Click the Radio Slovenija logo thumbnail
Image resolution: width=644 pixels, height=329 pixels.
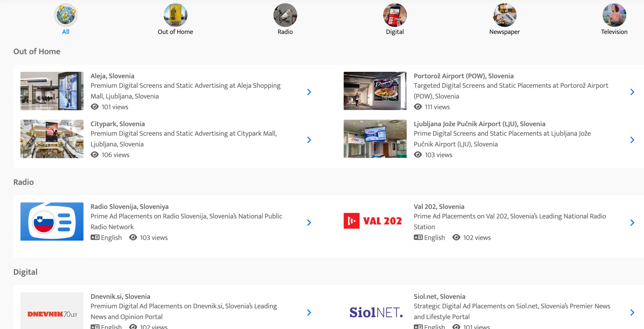[52, 221]
